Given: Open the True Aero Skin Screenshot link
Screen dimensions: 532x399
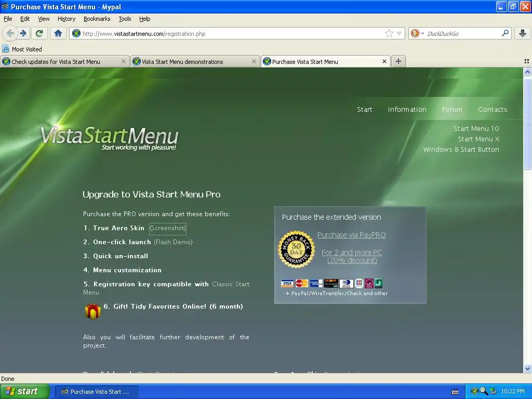Looking at the screenshot, I should [168, 228].
